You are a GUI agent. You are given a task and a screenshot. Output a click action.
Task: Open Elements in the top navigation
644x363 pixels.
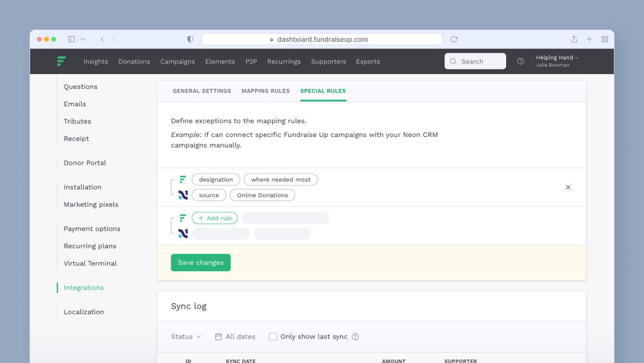tap(220, 62)
